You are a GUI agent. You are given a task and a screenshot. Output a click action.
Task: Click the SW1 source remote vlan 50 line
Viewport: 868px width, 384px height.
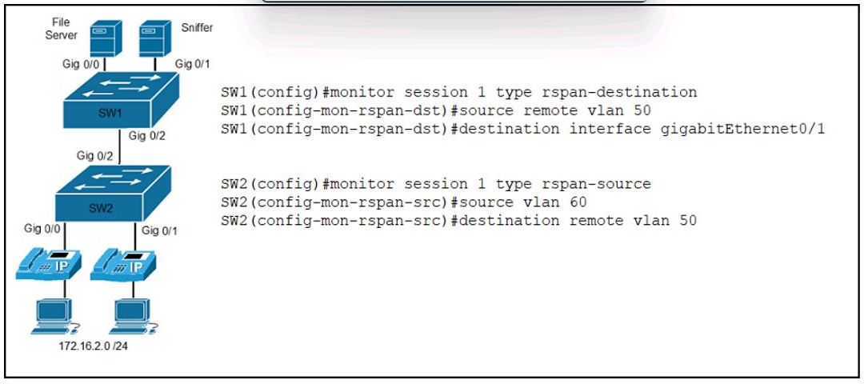coord(436,110)
